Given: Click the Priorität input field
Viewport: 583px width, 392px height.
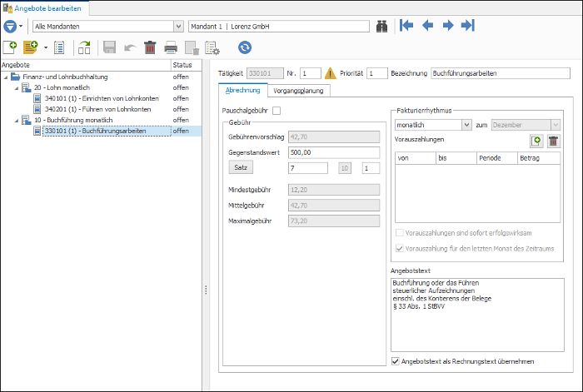Looking at the screenshot, I should click(377, 73).
